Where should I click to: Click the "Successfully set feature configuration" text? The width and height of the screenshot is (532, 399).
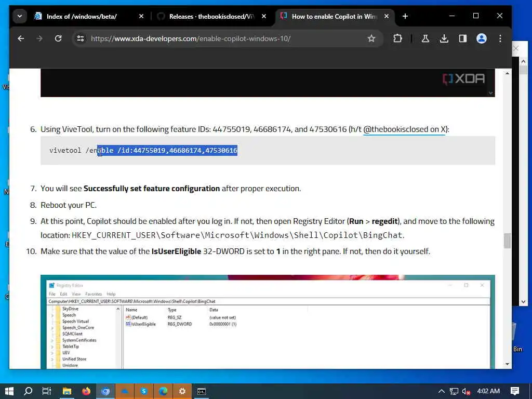(152, 189)
